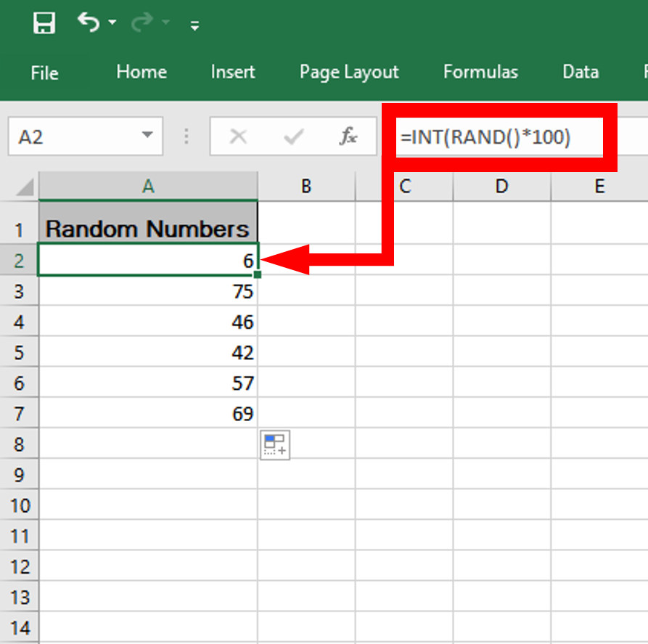
Task: Click the Select All corner triangle
Action: [x=24, y=187]
